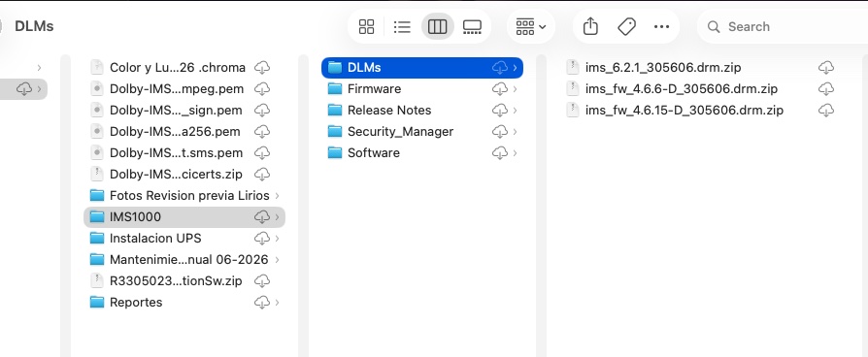Click cloud download icon for DLMs folder
This screenshot has width=868, height=357.
point(500,68)
